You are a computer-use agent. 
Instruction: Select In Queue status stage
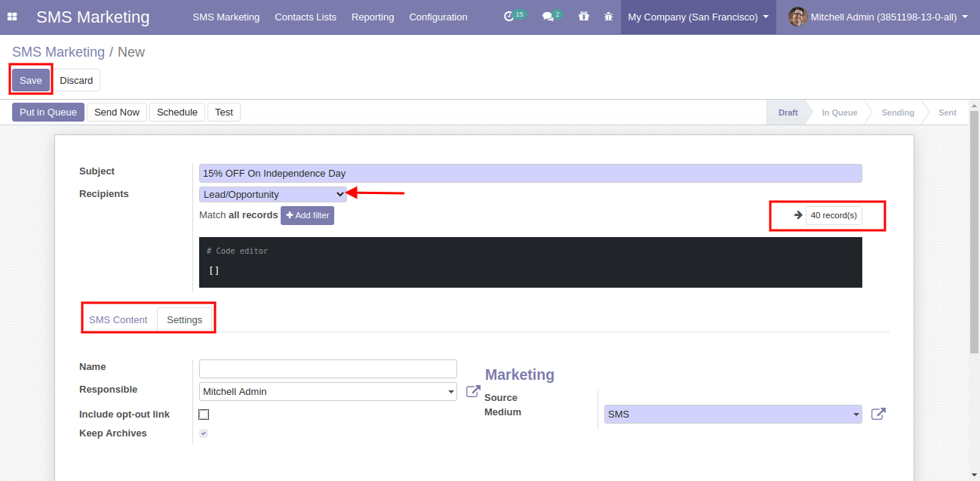click(840, 113)
